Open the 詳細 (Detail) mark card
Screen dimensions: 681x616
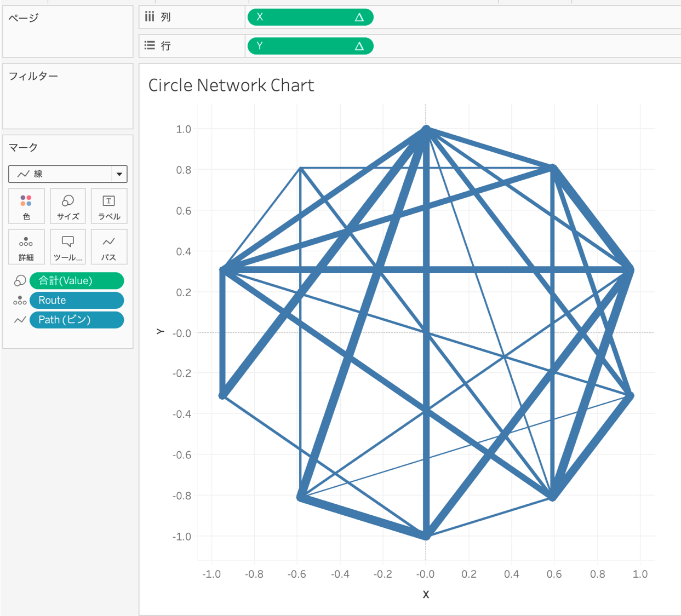click(x=26, y=247)
